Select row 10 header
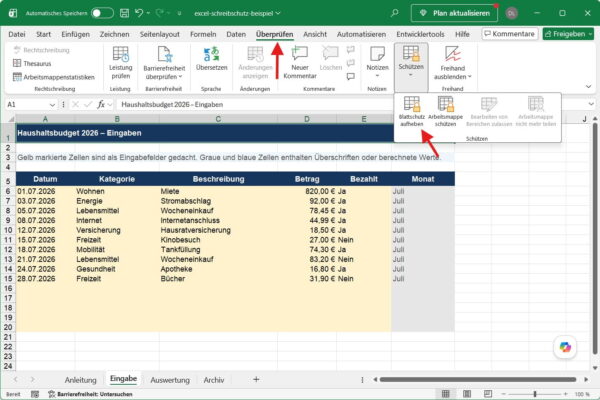The height and width of the screenshot is (400, 600). [x=8, y=230]
